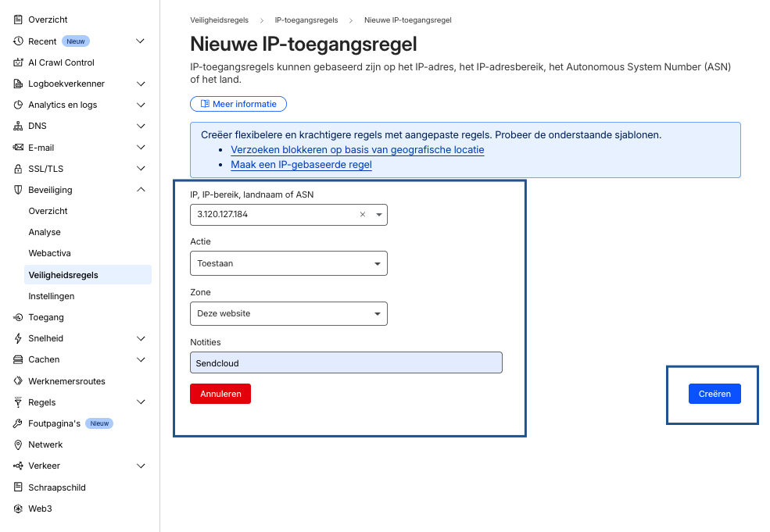Expand the Snelheid section chevron
770x532 pixels.
click(x=141, y=338)
